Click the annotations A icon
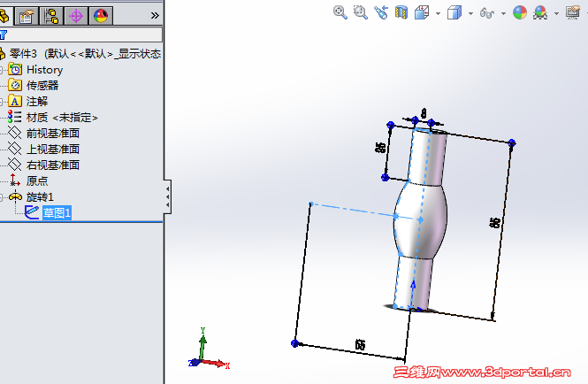The image size is (588, 384). (15, 102)
